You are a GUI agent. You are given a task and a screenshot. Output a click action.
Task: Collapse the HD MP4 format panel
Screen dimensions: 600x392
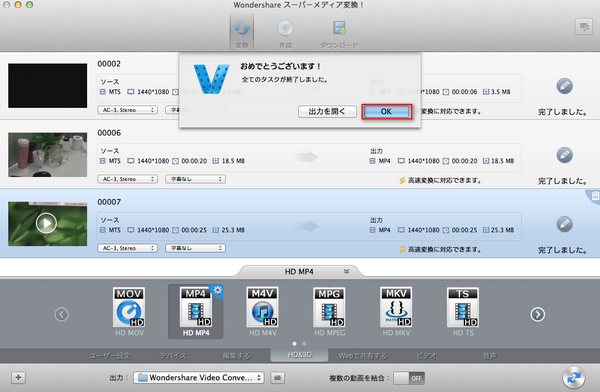point(346,271)
